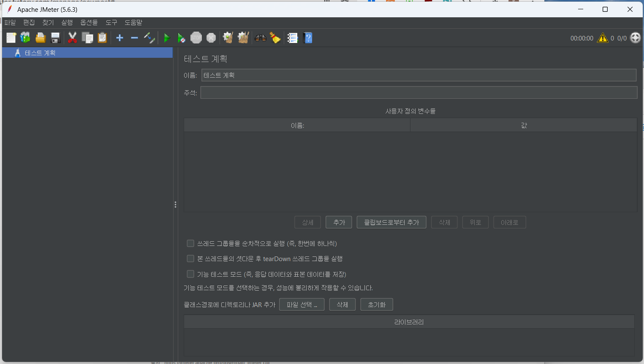The width and height of the screenshot is (644, 364).
Task: Click the 아래로 button
Action: 510,222
